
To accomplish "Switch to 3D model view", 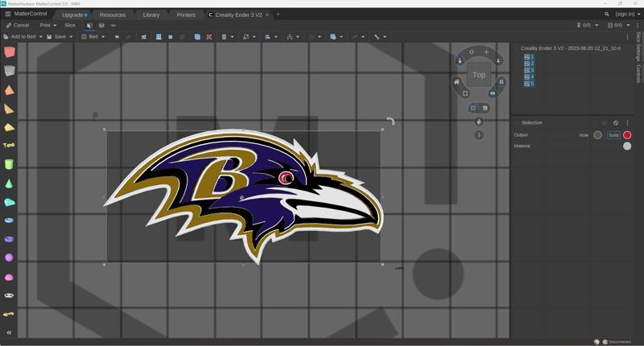I will pyautogui.click(x=89, y=26).
